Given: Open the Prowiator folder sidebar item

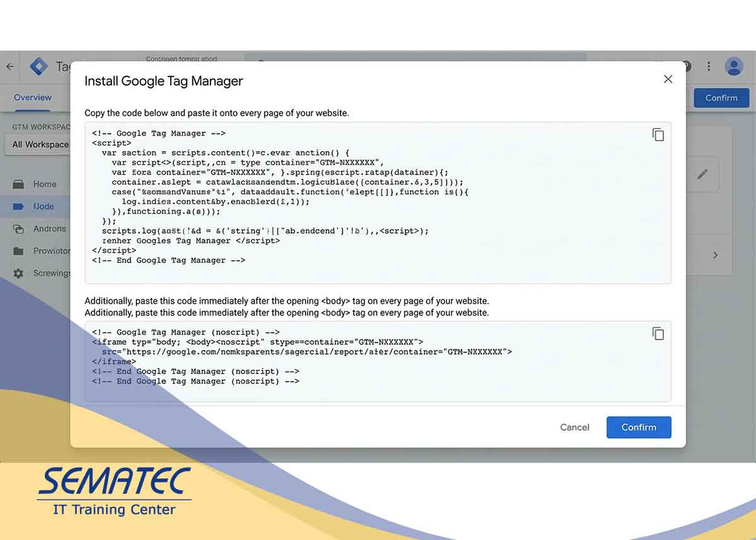Looking at the screenshot, I should coord(43,251).
